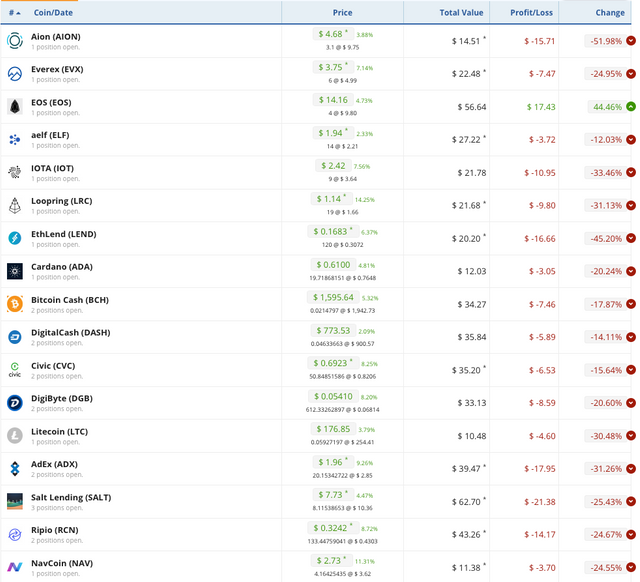Screen dimensions: 640x582
Task: Open the Bitcoin Cash (BCH) coin name
Action: click(70, 300)
